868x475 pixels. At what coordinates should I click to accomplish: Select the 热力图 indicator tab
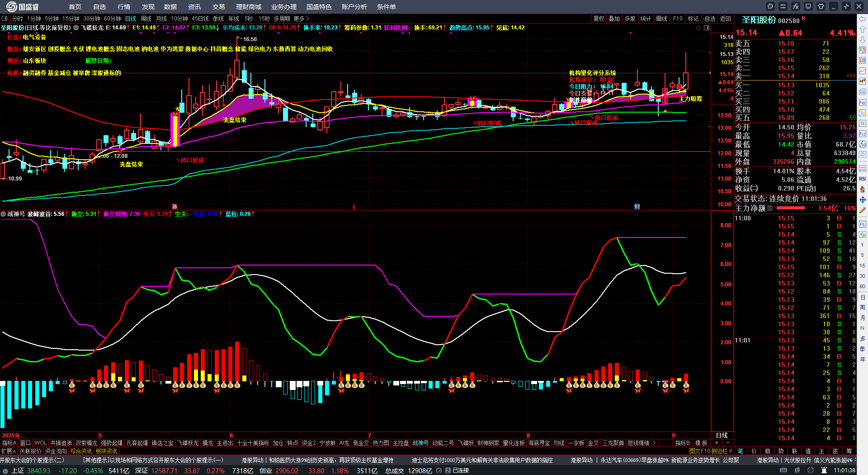[x=381, y=443]
